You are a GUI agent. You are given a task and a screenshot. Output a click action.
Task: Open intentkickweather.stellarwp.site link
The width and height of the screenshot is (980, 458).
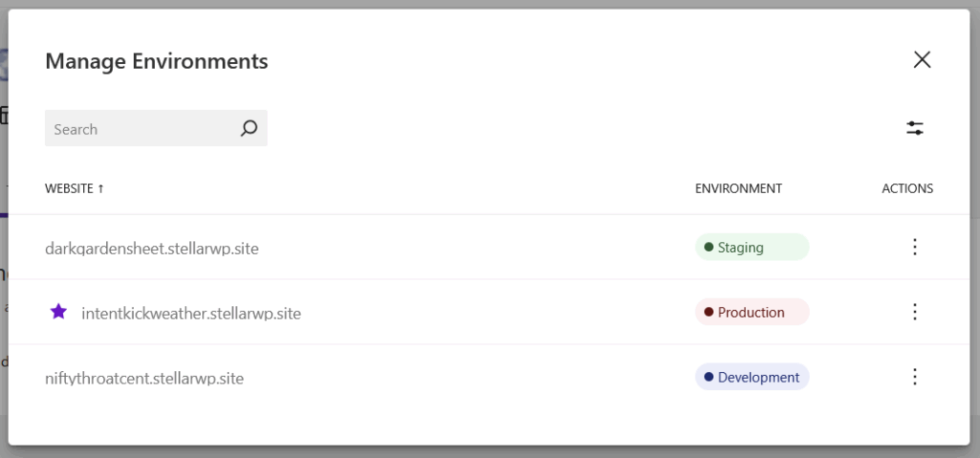[191, 313]
